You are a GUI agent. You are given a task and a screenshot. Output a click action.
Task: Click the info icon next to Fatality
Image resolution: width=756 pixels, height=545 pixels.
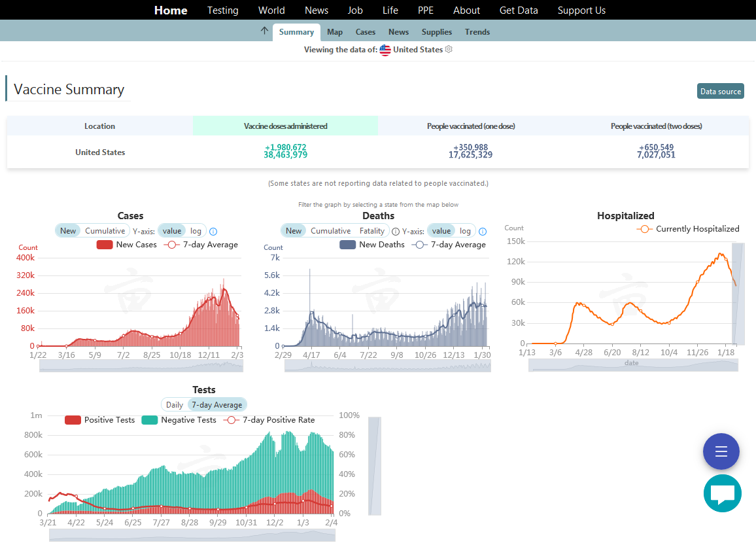pyautogui.click(x=395, y=232)
